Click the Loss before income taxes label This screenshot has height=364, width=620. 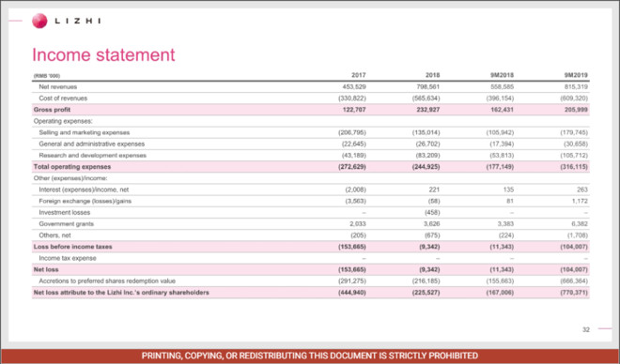(72, 247)
